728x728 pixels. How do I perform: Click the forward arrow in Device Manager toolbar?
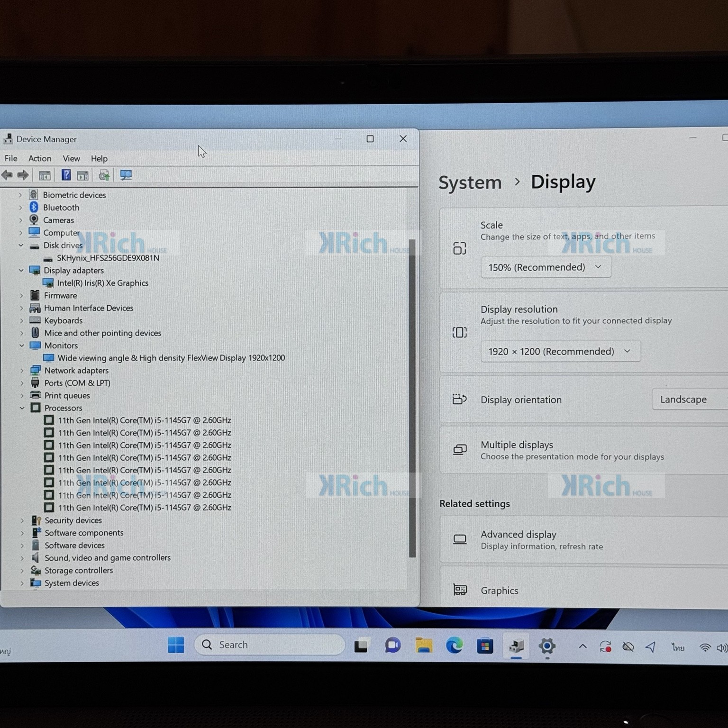coord(23,175)
